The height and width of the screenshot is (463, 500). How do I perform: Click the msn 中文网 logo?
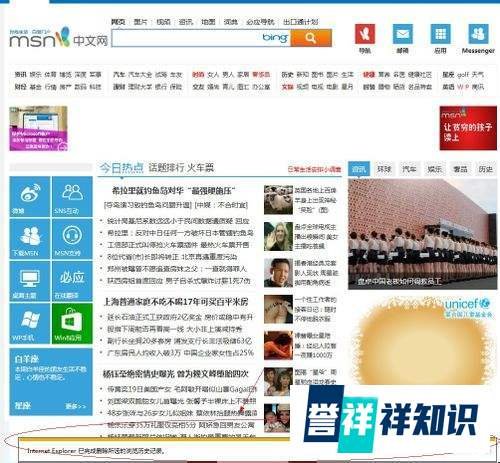click(59, 38)
